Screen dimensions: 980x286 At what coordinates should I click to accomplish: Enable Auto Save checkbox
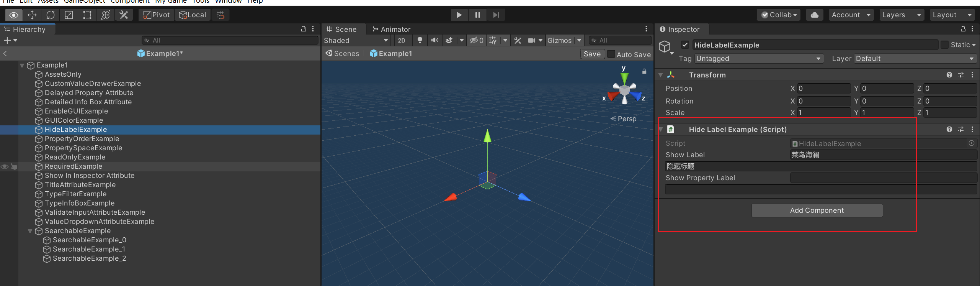point(611,54)
